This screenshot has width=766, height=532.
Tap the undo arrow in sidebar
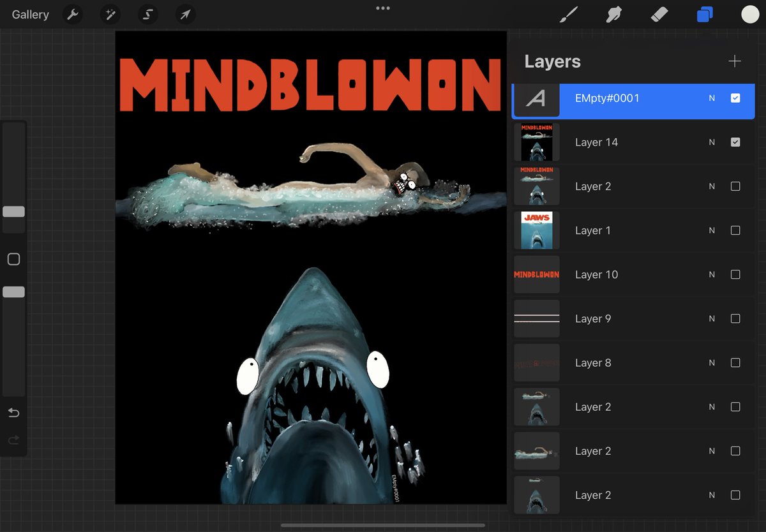click(x=13, y=413)
